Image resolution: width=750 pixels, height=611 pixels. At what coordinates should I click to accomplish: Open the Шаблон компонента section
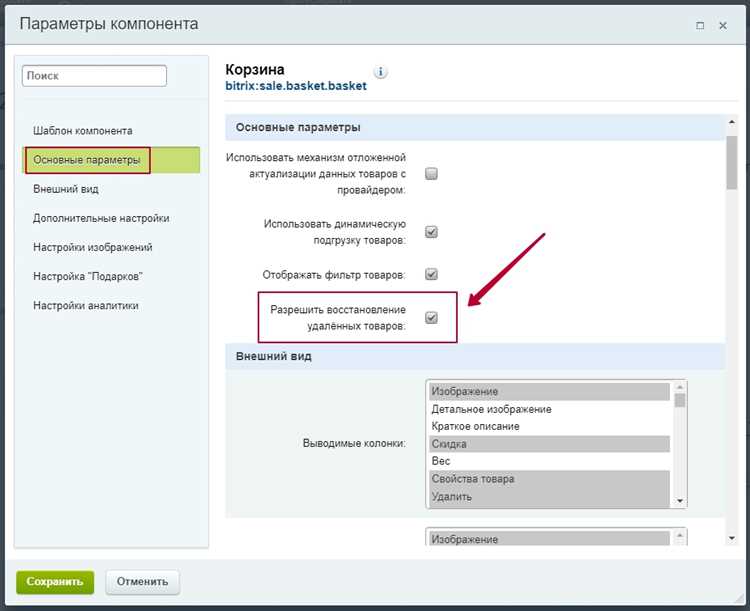[83, 131]
